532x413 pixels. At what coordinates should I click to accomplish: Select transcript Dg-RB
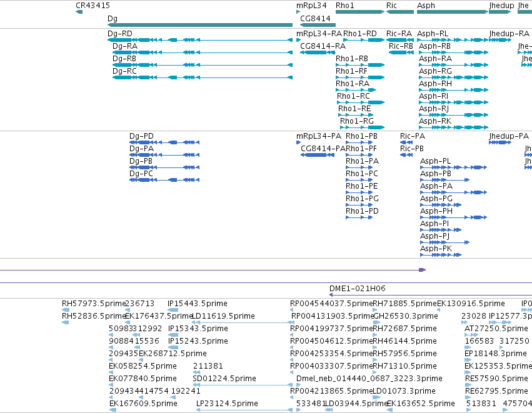203,65
